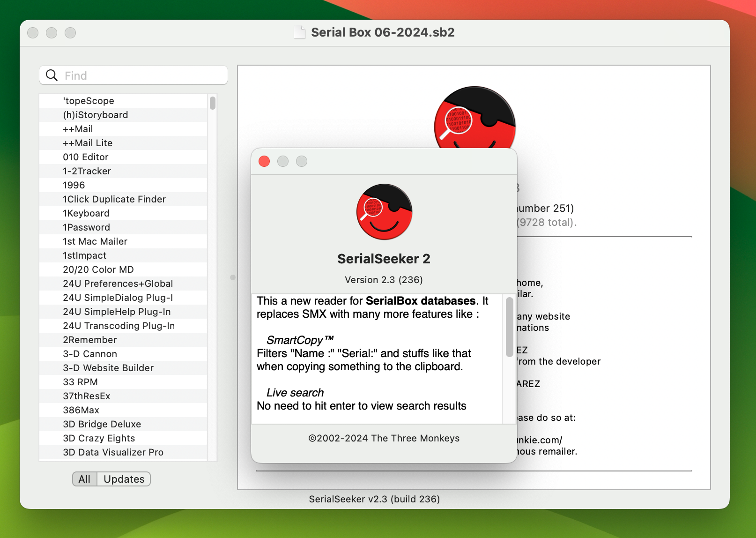This screenshot has height=538, width=756.
Task: Select 33 RPM in the list
Action: point(123,382)
